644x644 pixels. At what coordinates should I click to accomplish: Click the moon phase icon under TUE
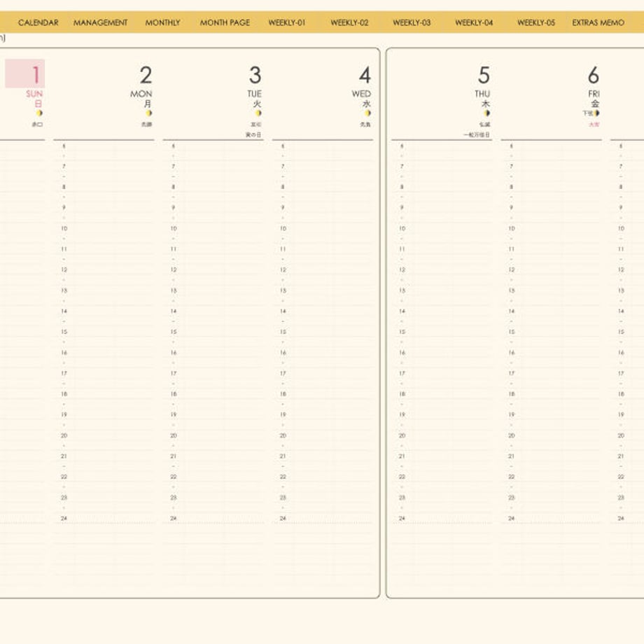pyautogui.click(x=258, y=113)
